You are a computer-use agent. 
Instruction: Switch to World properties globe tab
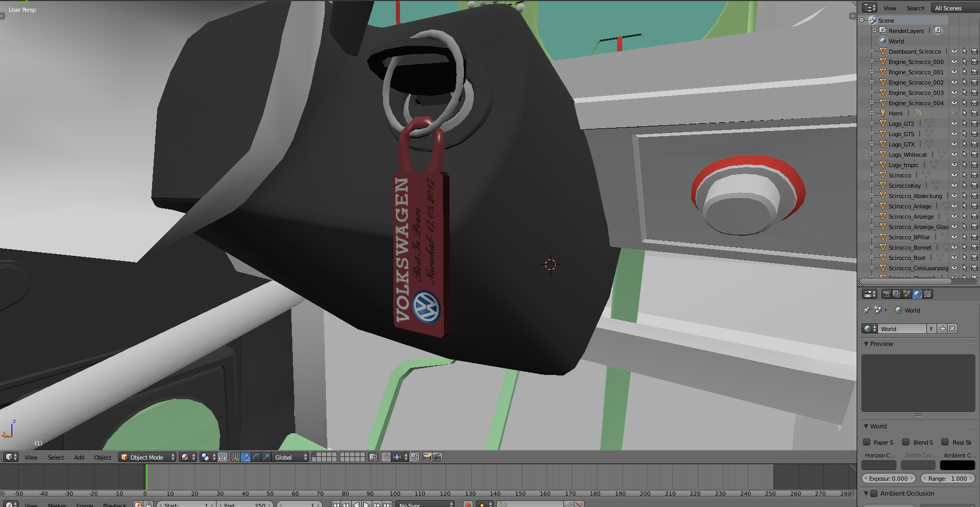point(917,294)
